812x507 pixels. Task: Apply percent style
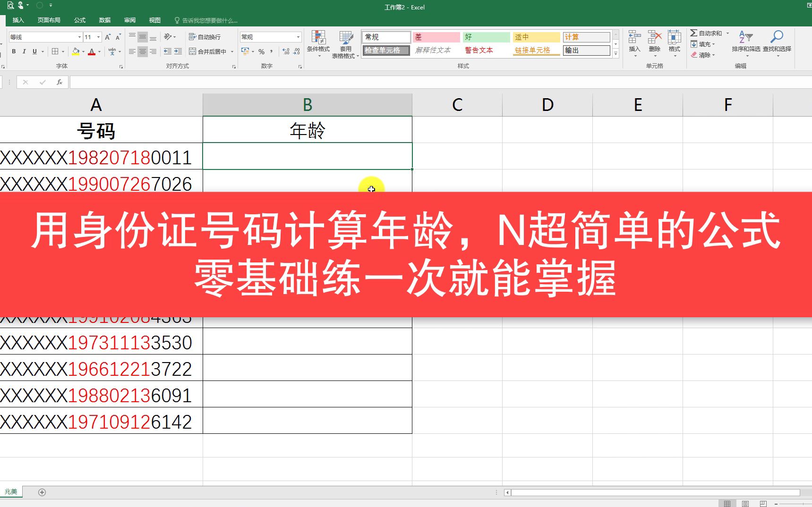tap(261, 51)
